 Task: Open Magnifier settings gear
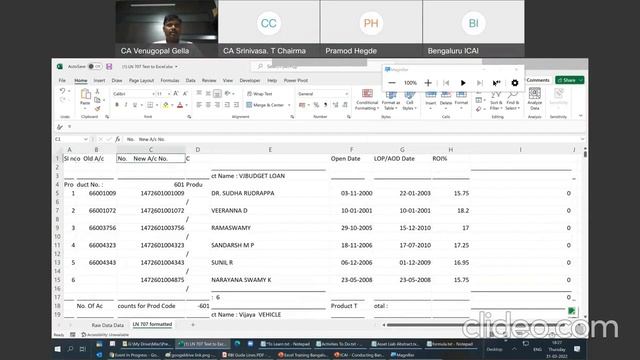(515, 83)
